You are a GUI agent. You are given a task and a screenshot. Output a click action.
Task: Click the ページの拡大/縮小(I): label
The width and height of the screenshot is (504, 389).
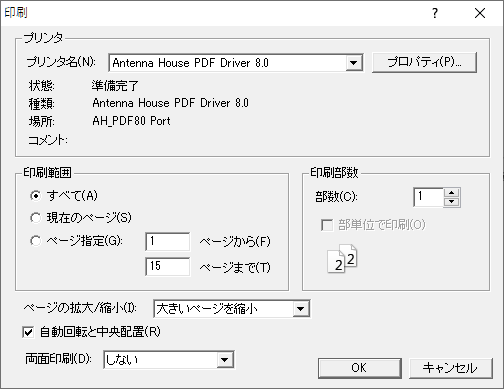click(x=80, y=308)
